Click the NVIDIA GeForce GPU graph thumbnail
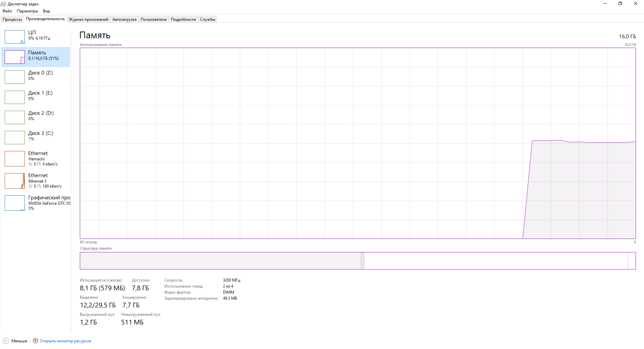 point(15,203)
